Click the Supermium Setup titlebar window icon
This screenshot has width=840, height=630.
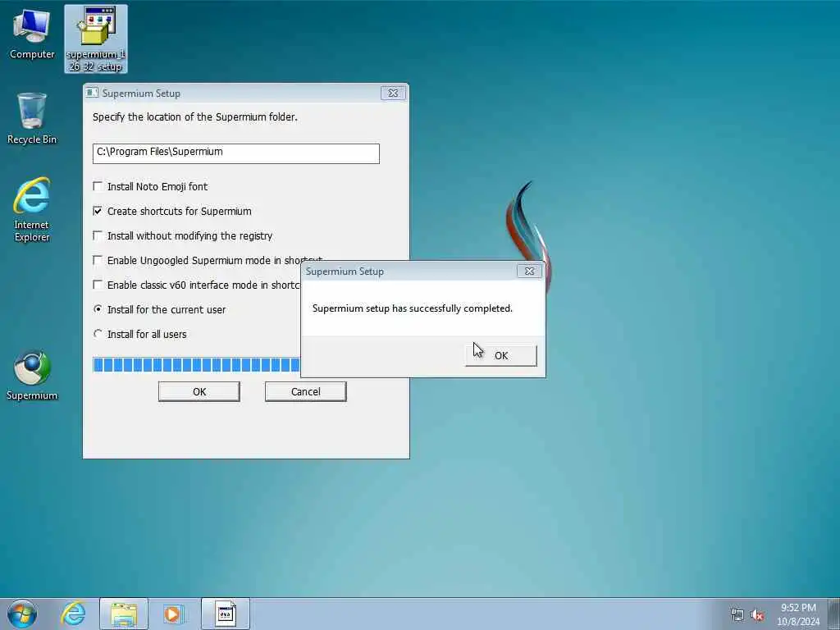[x=92, y=93]
